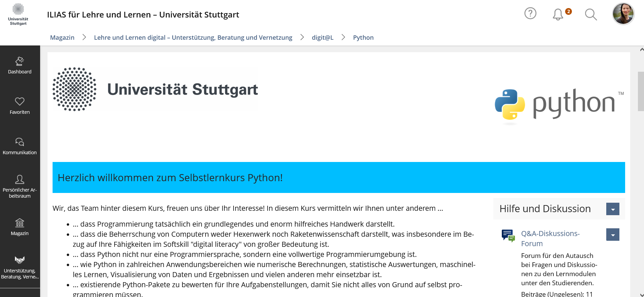Open the Q&A-Diskussions-Forum link
Screen dimensions: 644x297
pos(550,238)
